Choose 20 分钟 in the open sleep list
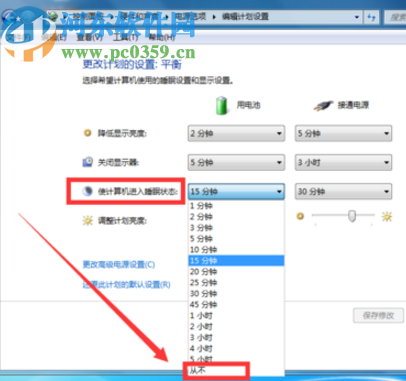 (236, 272)
